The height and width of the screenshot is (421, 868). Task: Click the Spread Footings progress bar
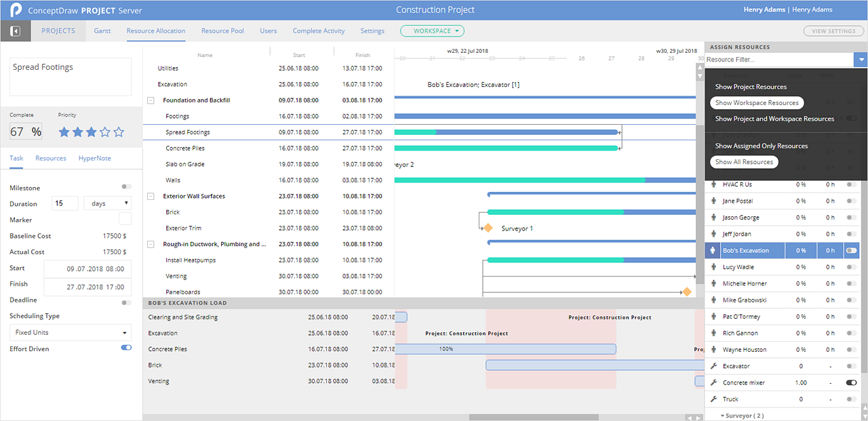506,132
